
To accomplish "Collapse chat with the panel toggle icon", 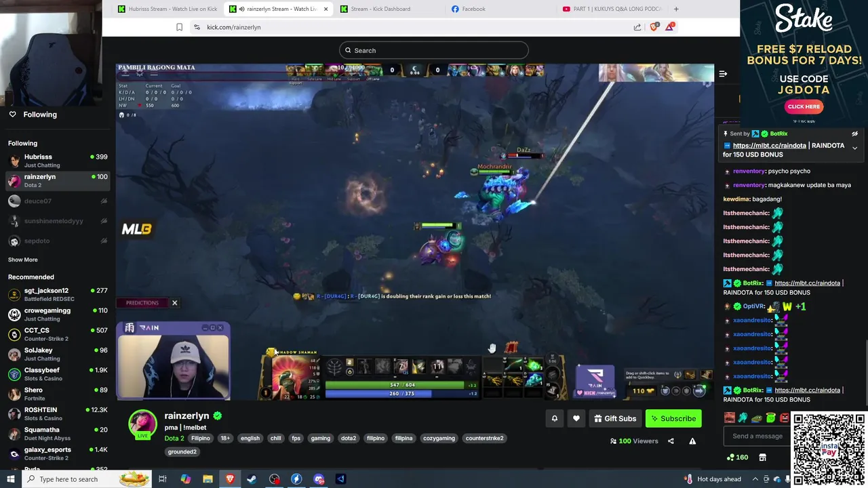I will pos(723,74).
